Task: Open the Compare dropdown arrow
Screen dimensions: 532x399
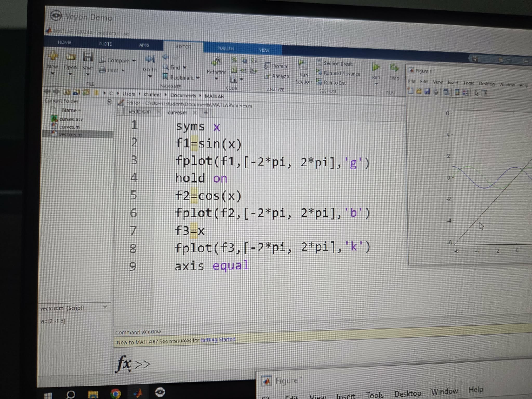Action: pos(134,61)
